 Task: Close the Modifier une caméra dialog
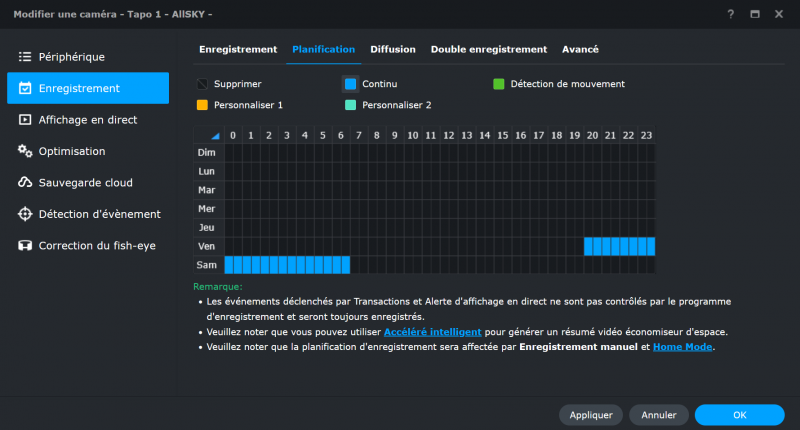tap(779, 14)
